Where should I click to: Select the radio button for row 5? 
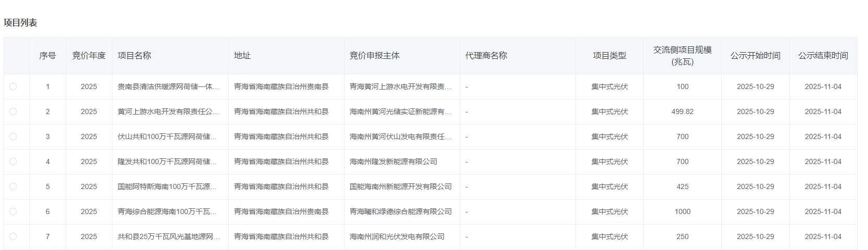tap(13, 186)
